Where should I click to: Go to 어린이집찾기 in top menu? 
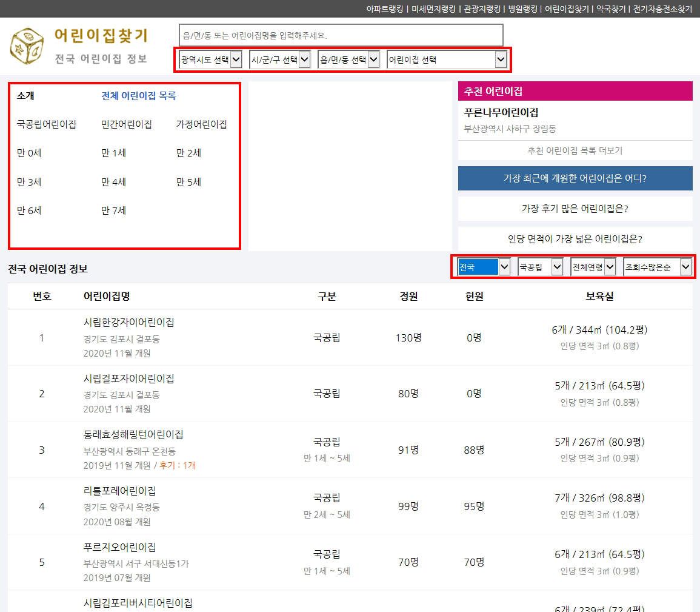click(x=567, y=9)
